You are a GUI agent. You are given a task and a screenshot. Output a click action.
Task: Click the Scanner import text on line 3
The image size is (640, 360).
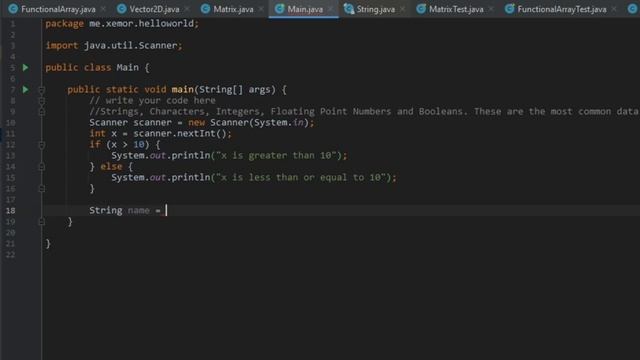click(x=114, y=45)
